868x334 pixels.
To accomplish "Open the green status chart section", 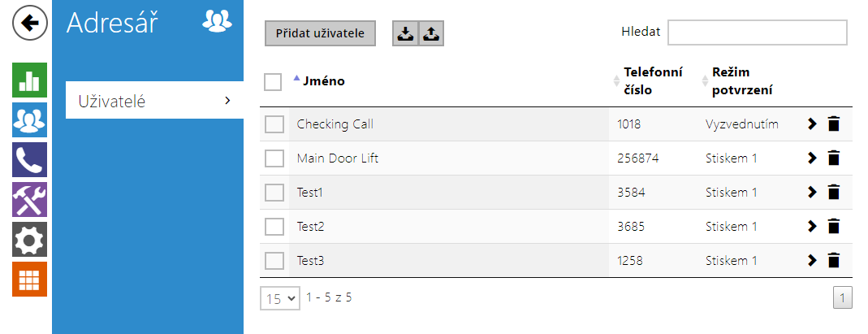I will pos(30,80).
